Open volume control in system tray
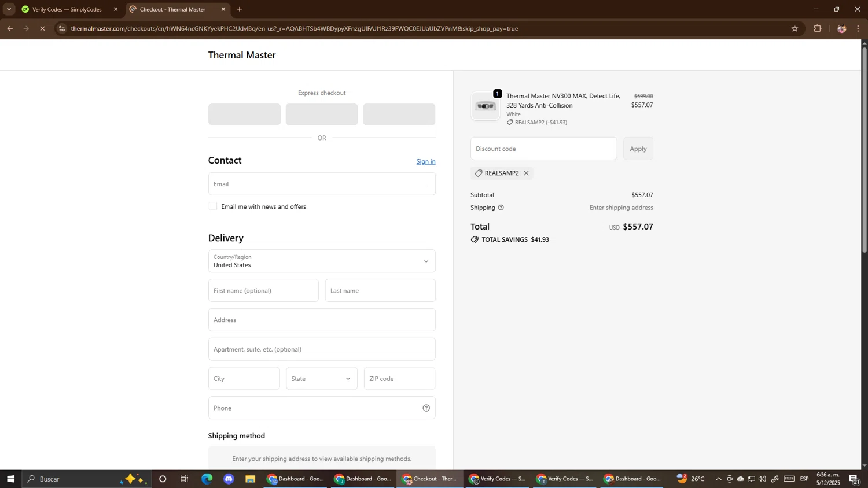868x488 pixels. tap(762, 479)
